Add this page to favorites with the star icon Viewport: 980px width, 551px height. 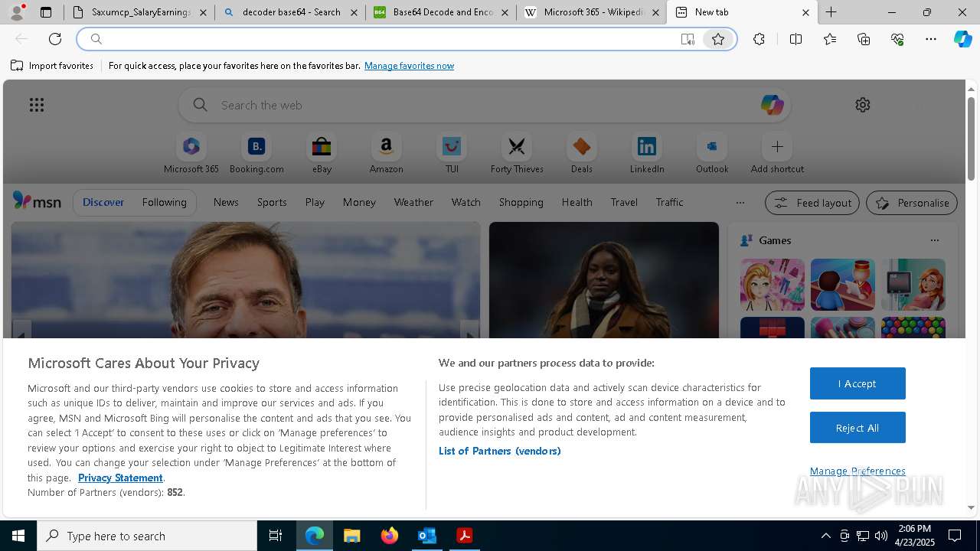718,39
